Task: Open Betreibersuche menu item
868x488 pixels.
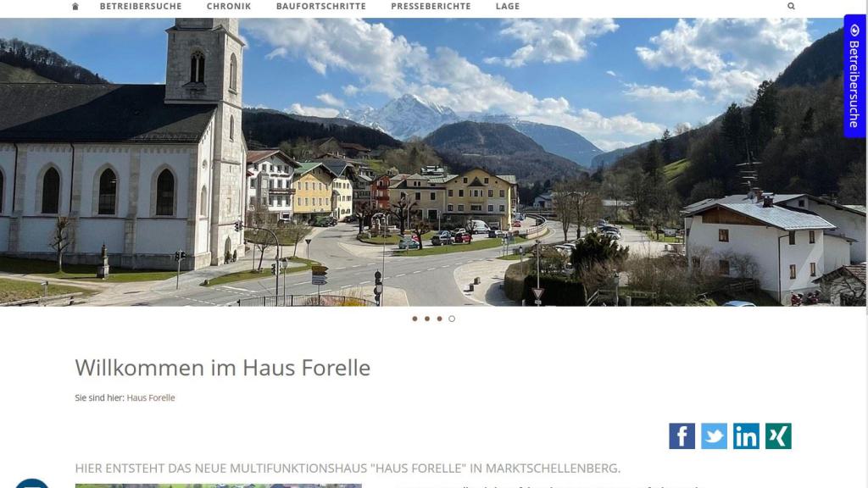Action: pyautogui.click(x=141, y=6)
